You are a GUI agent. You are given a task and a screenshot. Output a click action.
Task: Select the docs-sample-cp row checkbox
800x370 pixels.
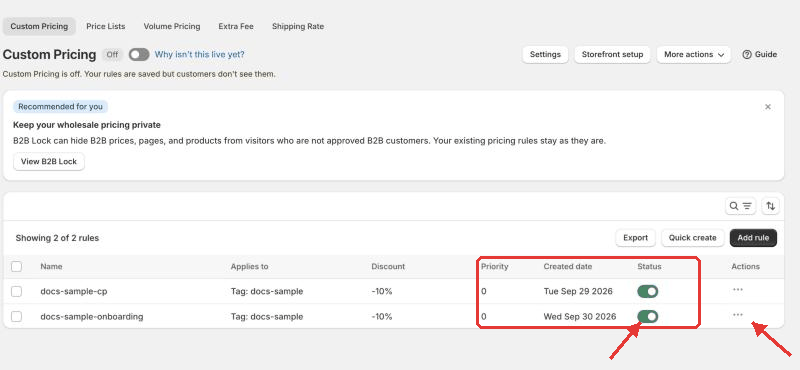[16, 291]
